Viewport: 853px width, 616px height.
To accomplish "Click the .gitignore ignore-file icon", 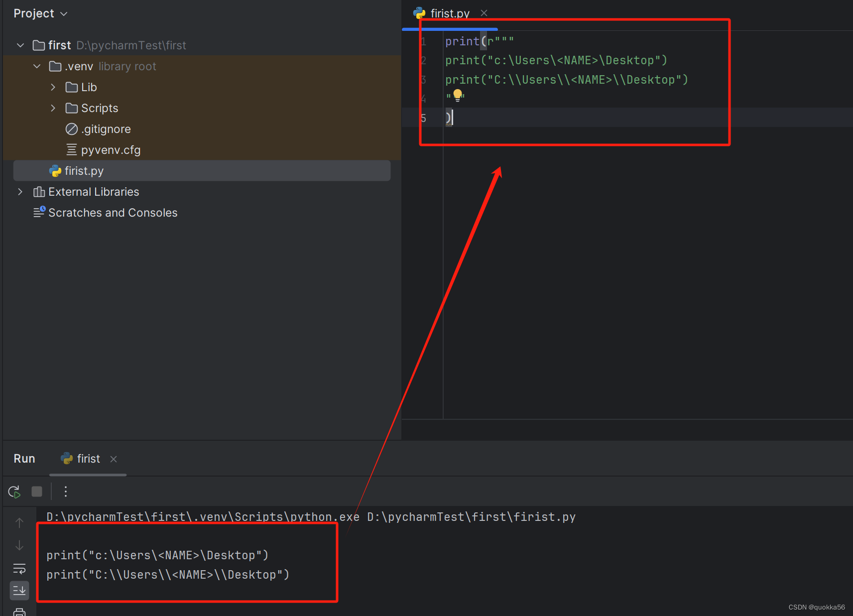I will (x=72, y=129).
